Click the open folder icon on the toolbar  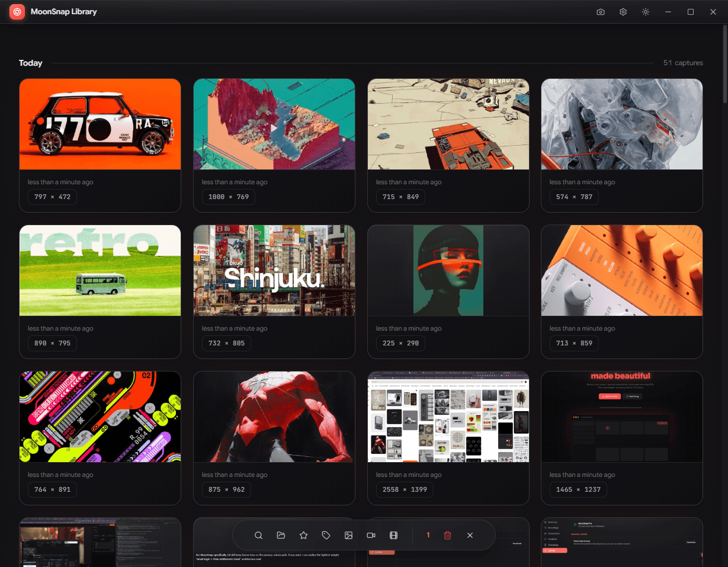click(x=281, y=535)
